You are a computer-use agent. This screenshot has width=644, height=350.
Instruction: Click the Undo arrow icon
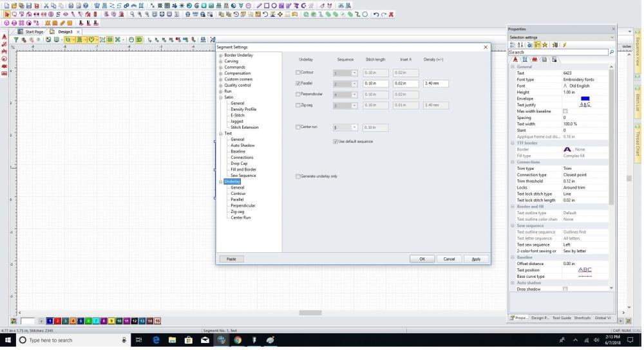click(376, 14)
